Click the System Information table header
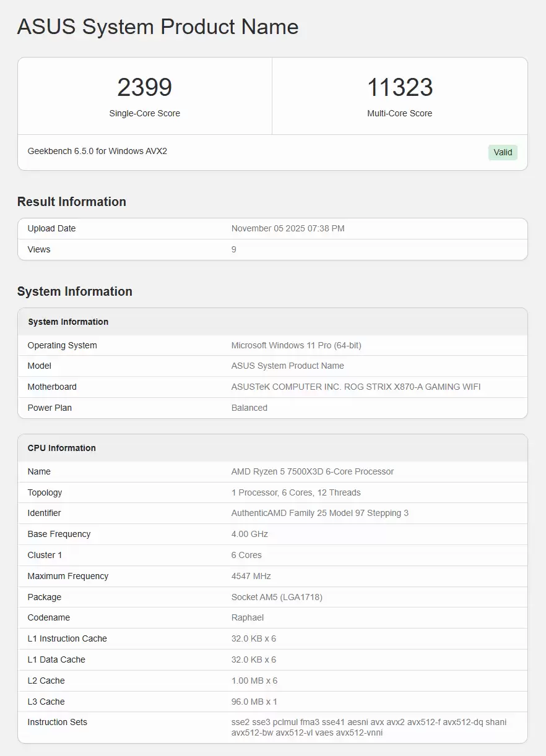This screenshot has height=756, width=546. tap(68, 322)
